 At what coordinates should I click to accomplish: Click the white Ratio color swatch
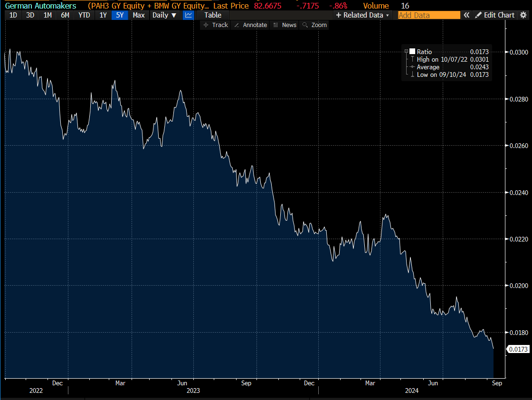[412, 52]
